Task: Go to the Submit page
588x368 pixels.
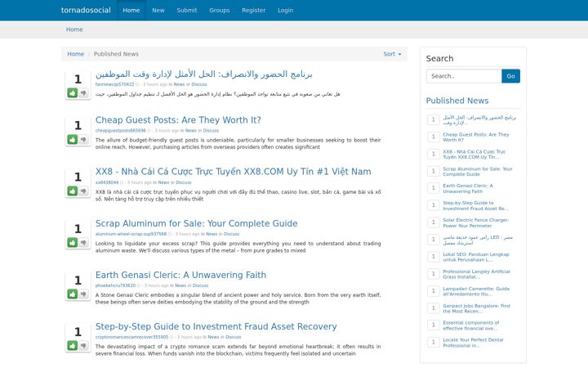Action: (x=187, y=10)
